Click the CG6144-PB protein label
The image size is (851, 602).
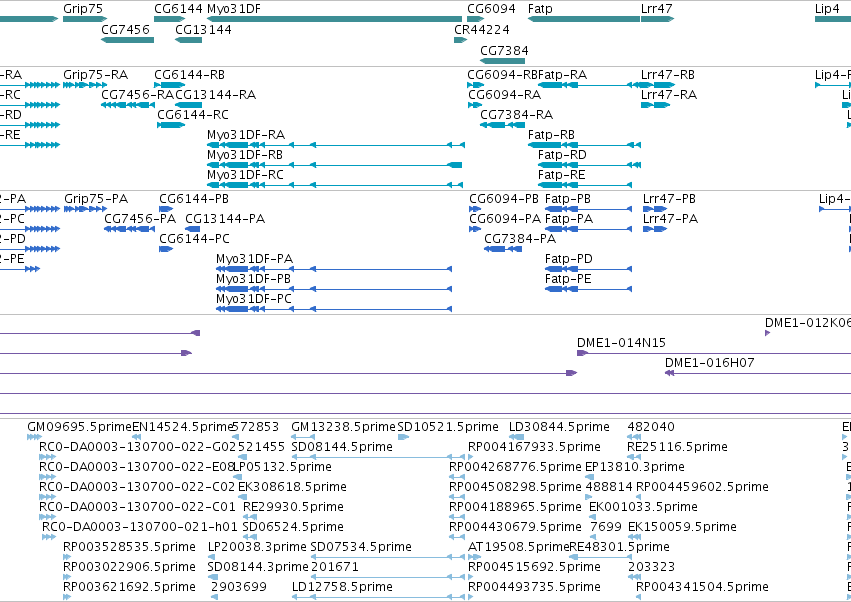[194, 199]
